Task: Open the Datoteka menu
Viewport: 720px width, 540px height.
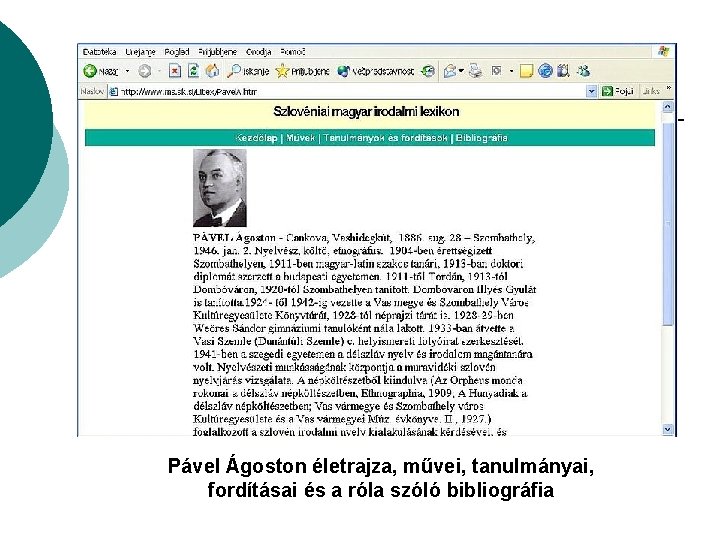Action: click(x=99, y=52)
